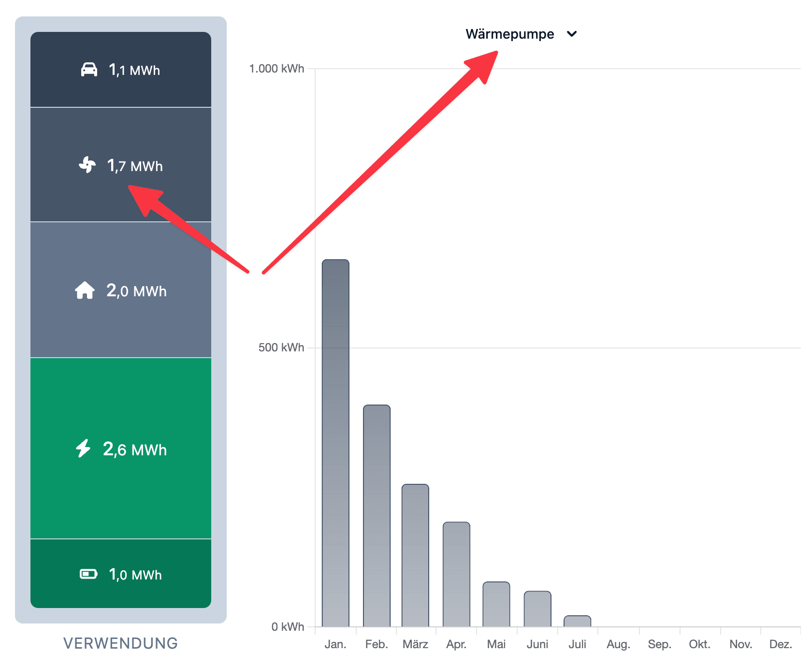Click the VERWENDUNG label below panel
812x667 pixels.
click(121, 643)
